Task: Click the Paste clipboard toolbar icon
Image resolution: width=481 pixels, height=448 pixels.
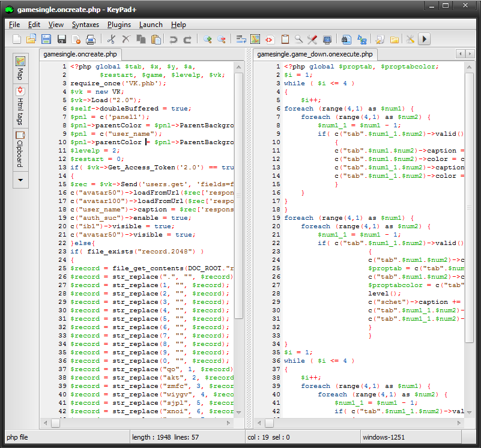Action: [x=156, y=40]
